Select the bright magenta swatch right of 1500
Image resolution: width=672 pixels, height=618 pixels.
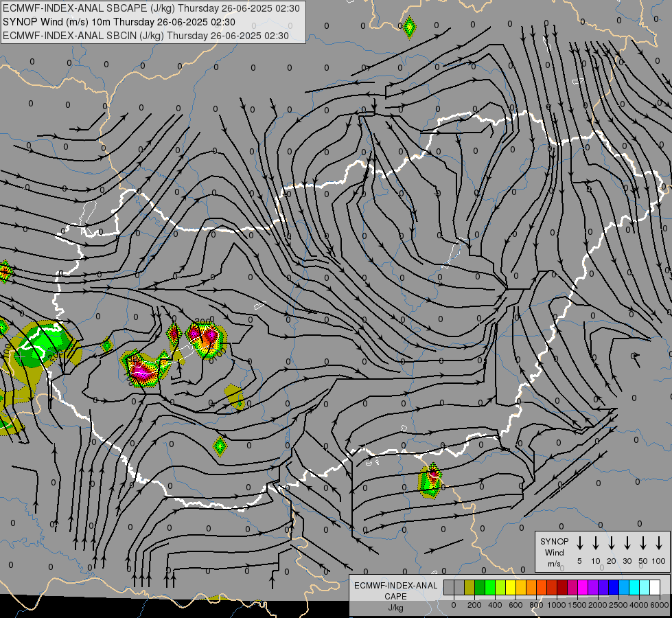(x=583, y=587)
